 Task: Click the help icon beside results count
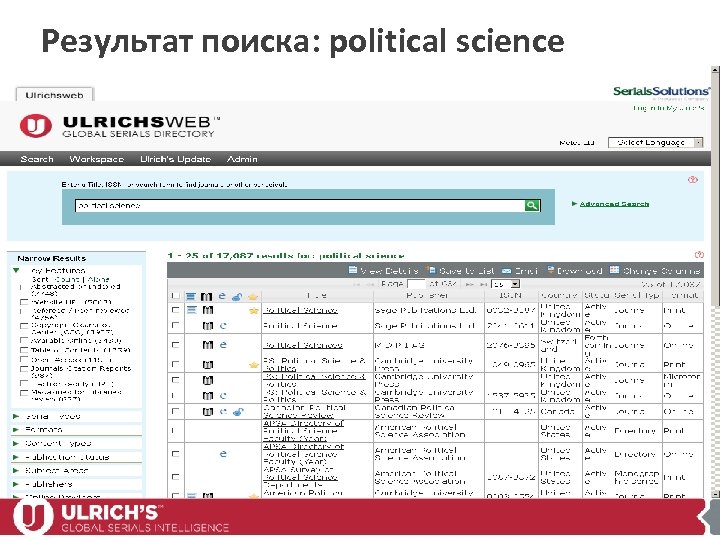(x=698, y=255)
